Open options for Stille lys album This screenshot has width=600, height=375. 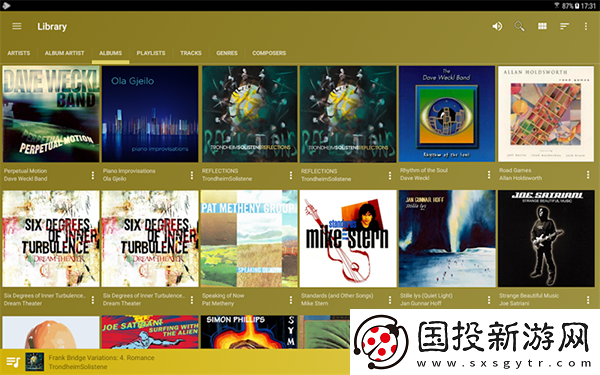click(x=489, y=300)
